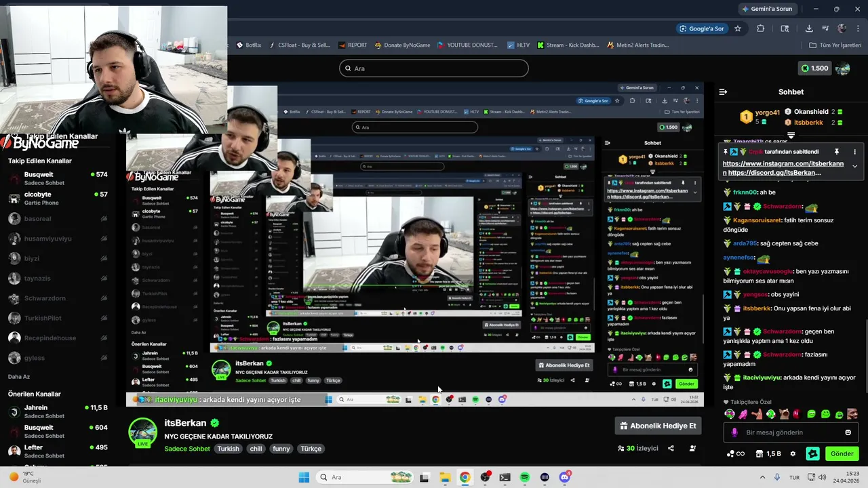
Task: Open Windows Start menu
Action: pos(304,477)
